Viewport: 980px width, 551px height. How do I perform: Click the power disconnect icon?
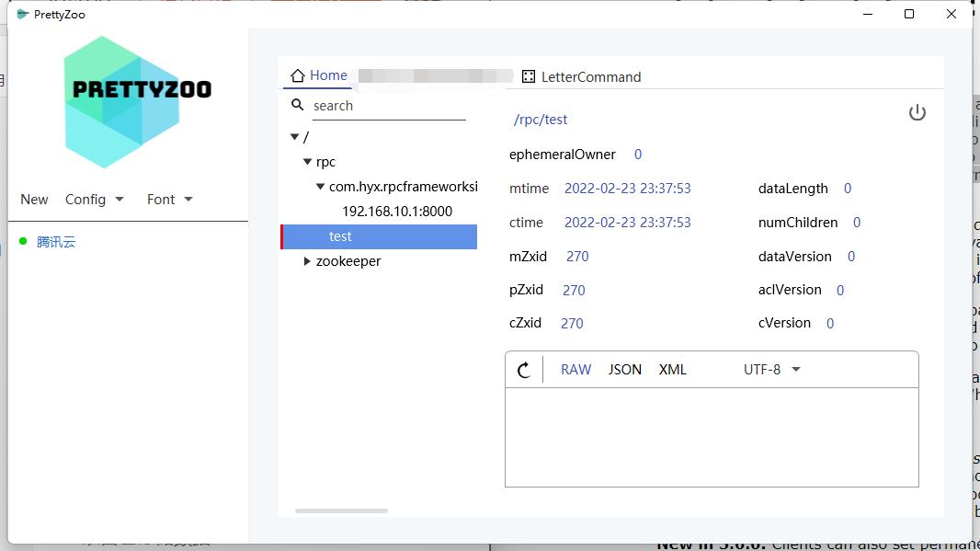[917, 112]
